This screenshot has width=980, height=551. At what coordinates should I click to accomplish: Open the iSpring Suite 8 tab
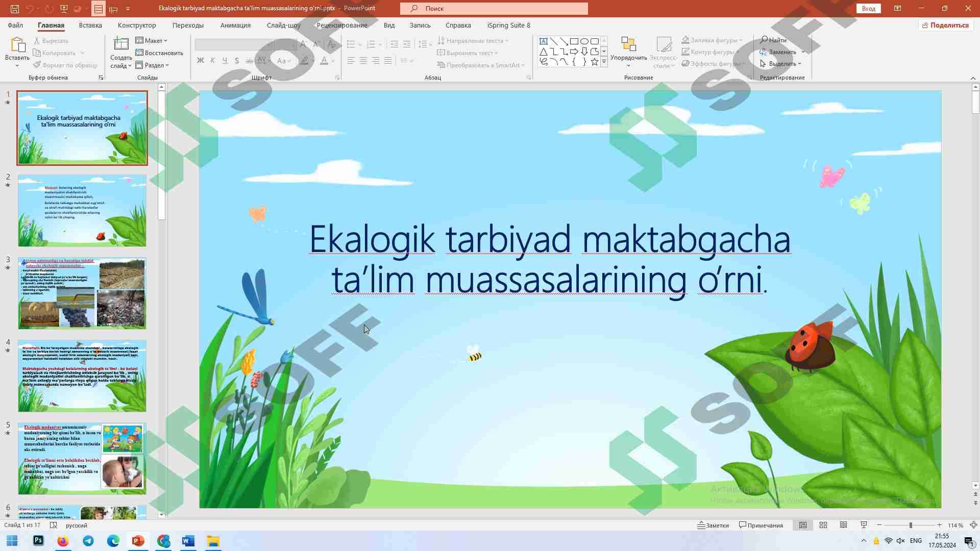508,25
